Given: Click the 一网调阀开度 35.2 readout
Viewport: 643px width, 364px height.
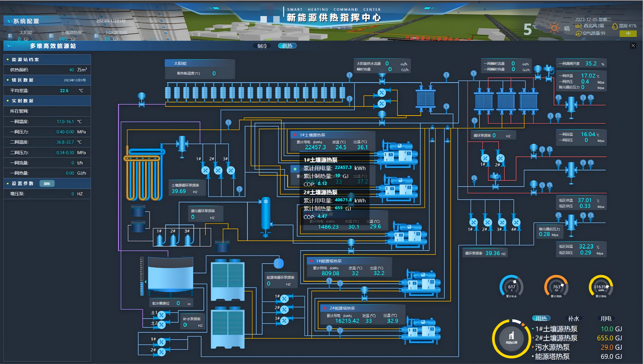Looking at the screenshot, I should (591, 64).
